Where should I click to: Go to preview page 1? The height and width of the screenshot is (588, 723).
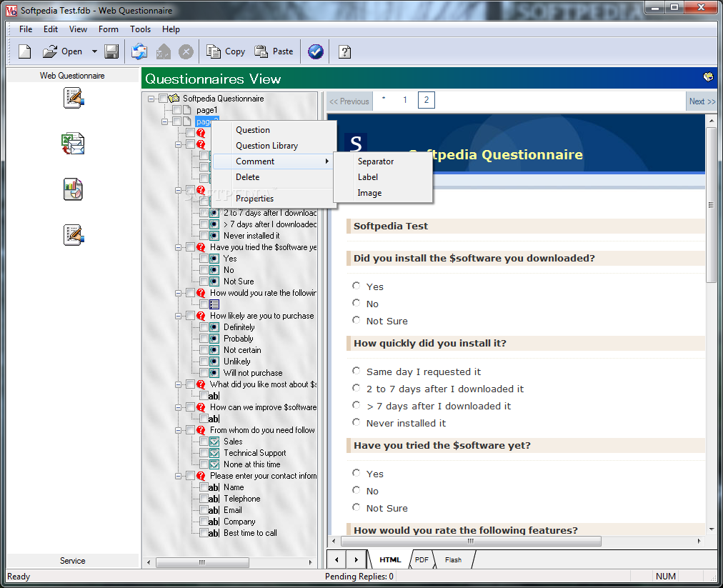pos(405,100)
